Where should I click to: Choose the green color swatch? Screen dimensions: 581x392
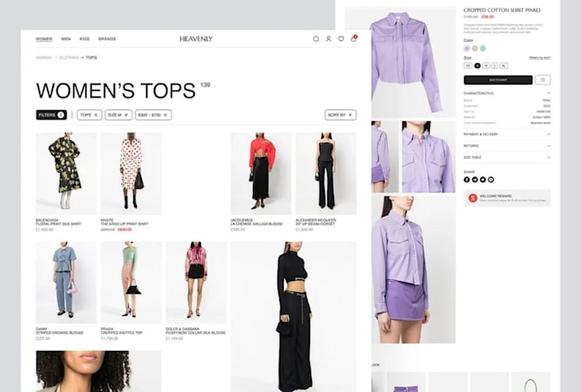tap(483, 49)
